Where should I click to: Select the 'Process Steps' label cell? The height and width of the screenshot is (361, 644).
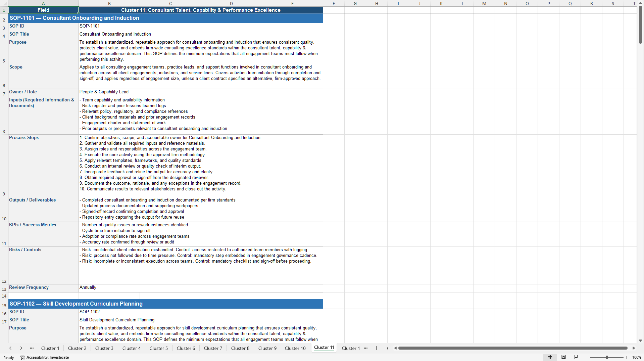point(43,166)
